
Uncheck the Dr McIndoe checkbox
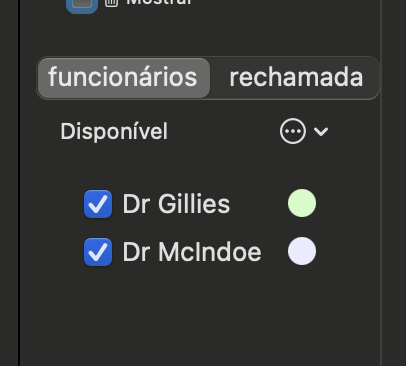click(x=98, y=252)
